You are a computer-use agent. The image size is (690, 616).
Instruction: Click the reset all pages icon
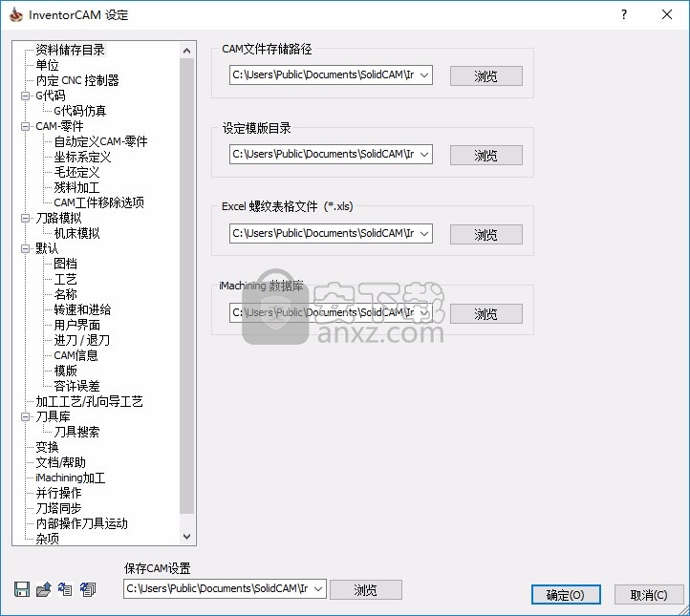[x=88, y=589]
